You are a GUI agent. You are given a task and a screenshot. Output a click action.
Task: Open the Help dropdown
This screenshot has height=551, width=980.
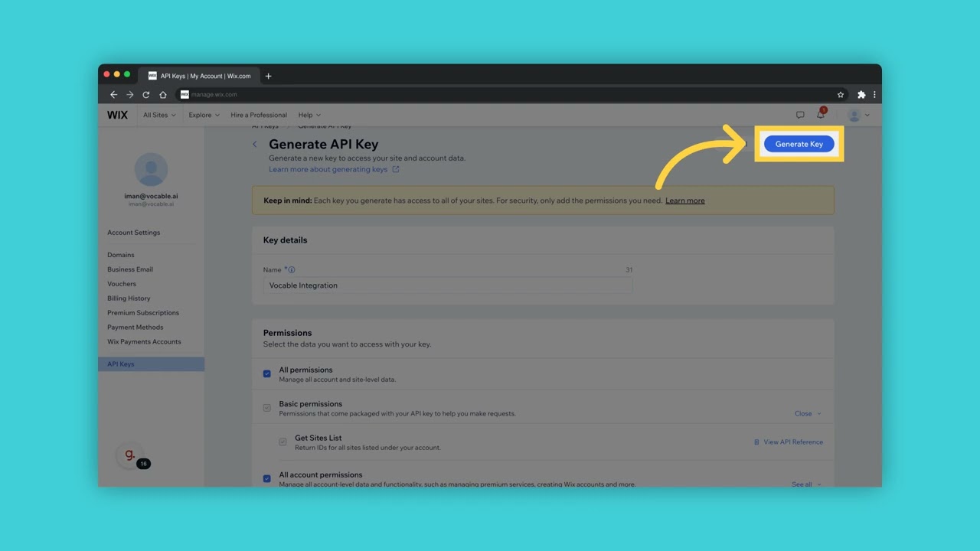click(x=309, y=115)
